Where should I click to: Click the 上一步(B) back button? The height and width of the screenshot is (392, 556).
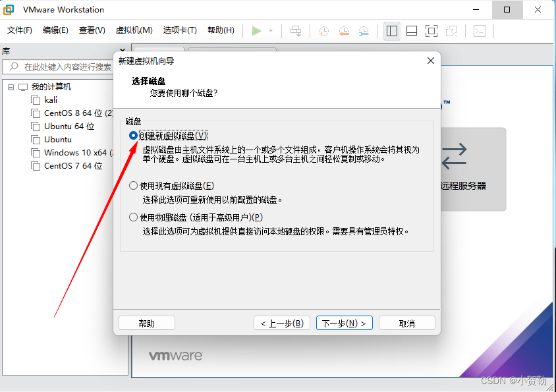[282, 323]
